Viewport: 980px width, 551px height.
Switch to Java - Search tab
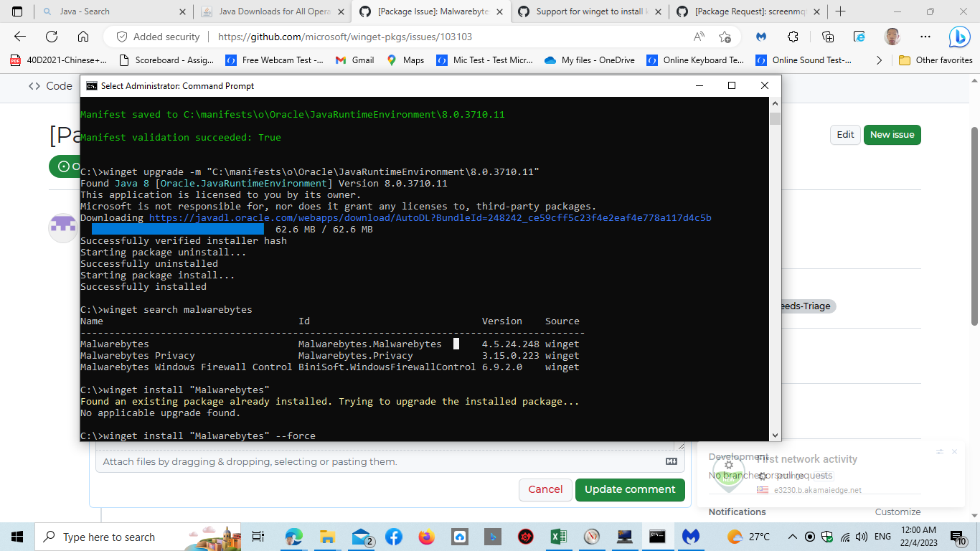coord(114,11)
